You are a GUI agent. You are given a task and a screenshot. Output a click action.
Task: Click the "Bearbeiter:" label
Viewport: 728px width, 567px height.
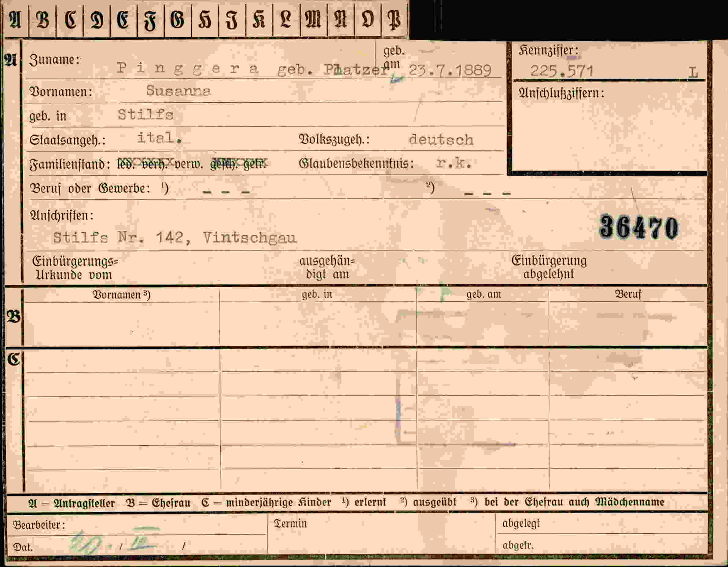pos(39,525)
